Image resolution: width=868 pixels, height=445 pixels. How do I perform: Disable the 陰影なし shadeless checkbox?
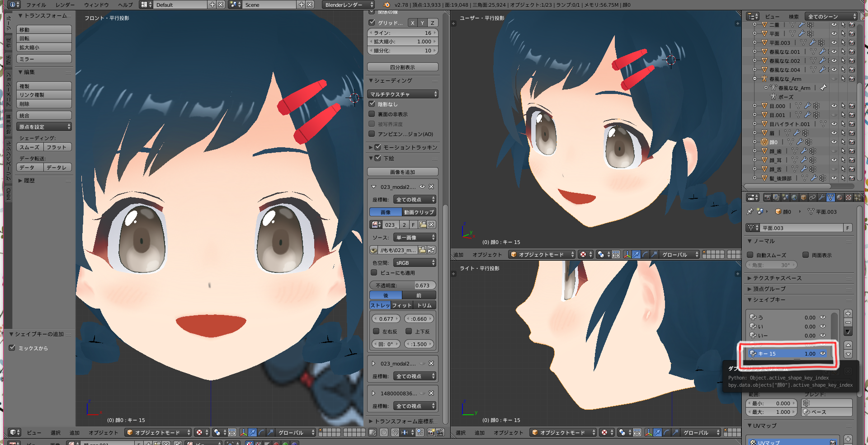pyautogui.click(x=372, y=103)
